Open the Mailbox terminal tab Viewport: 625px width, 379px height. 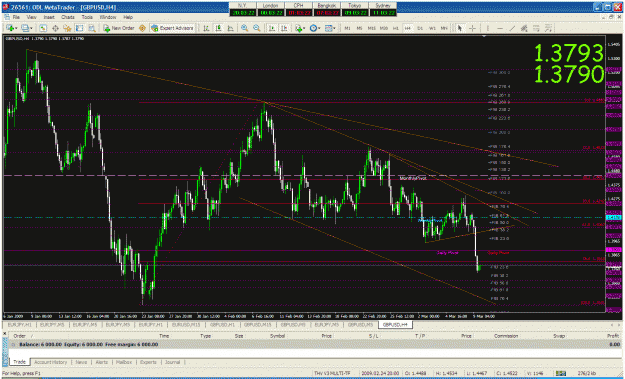point(124,362)
